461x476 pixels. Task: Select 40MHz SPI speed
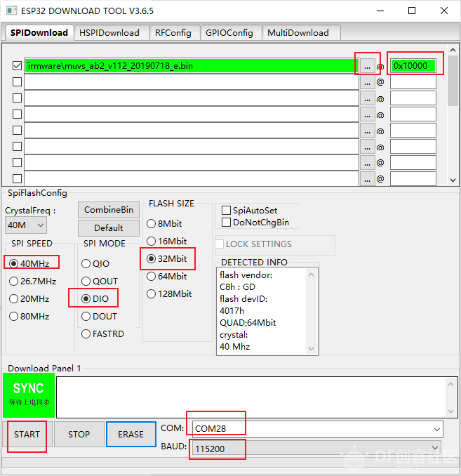coord(29,263)
